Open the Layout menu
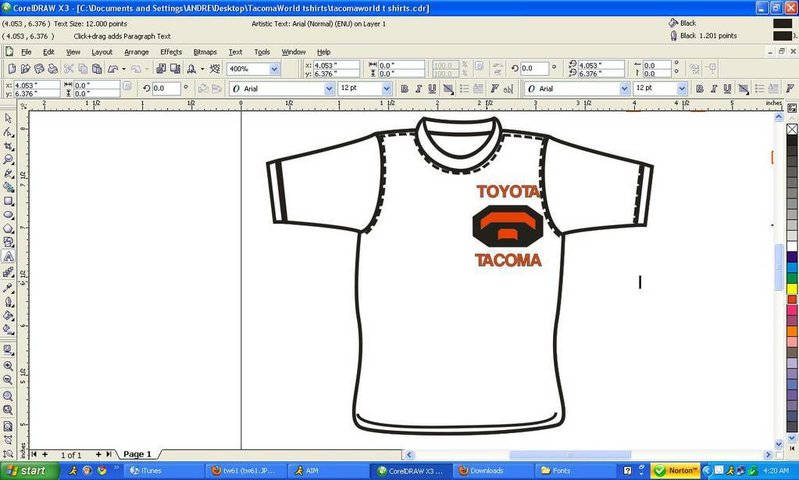Viewport: 799px width, 480px height. [x=102, y=52]
